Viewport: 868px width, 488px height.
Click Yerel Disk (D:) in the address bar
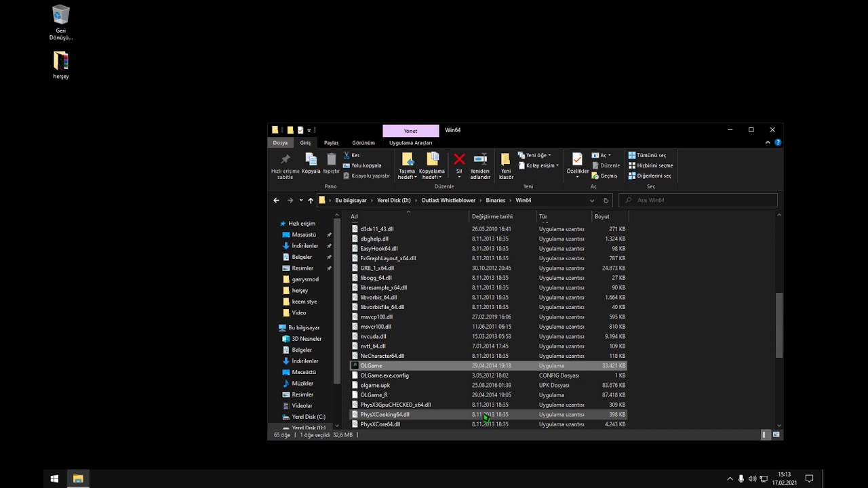point(394,201)
